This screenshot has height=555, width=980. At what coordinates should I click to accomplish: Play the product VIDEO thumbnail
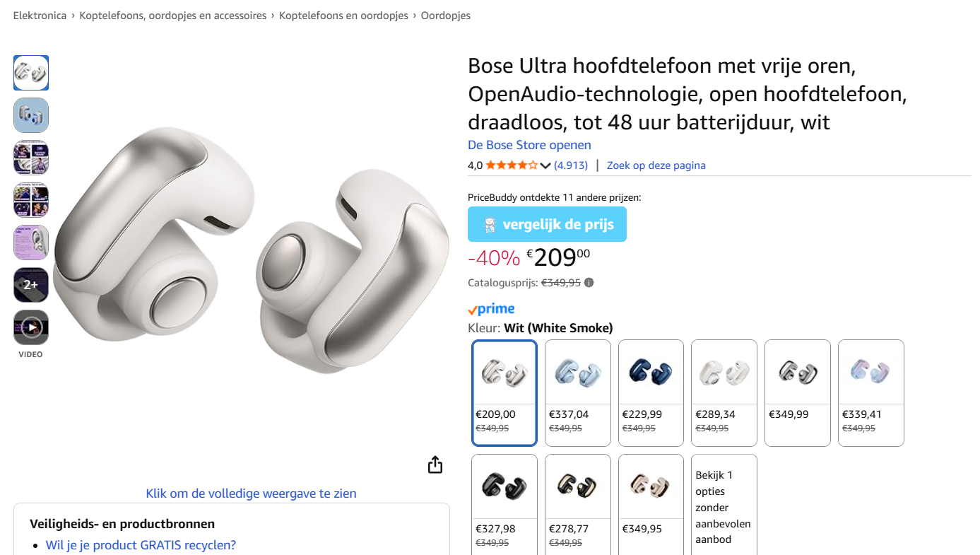[x=30, y=327]
